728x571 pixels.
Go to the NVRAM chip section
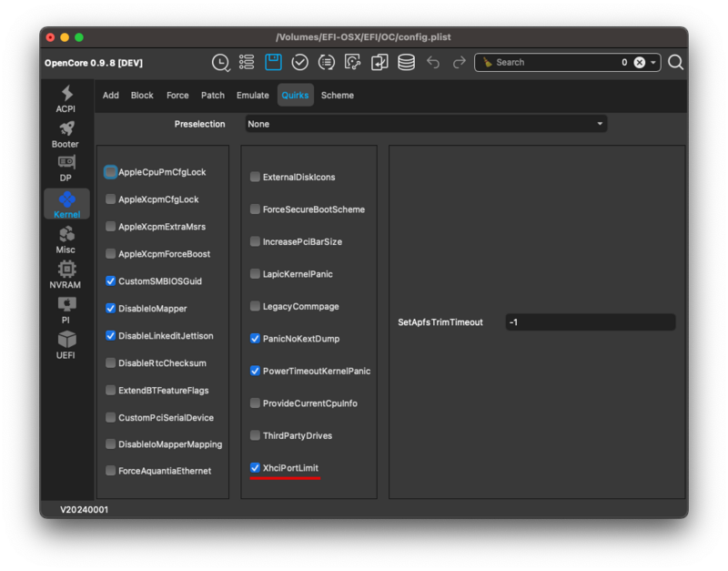(x=66, y=274)
